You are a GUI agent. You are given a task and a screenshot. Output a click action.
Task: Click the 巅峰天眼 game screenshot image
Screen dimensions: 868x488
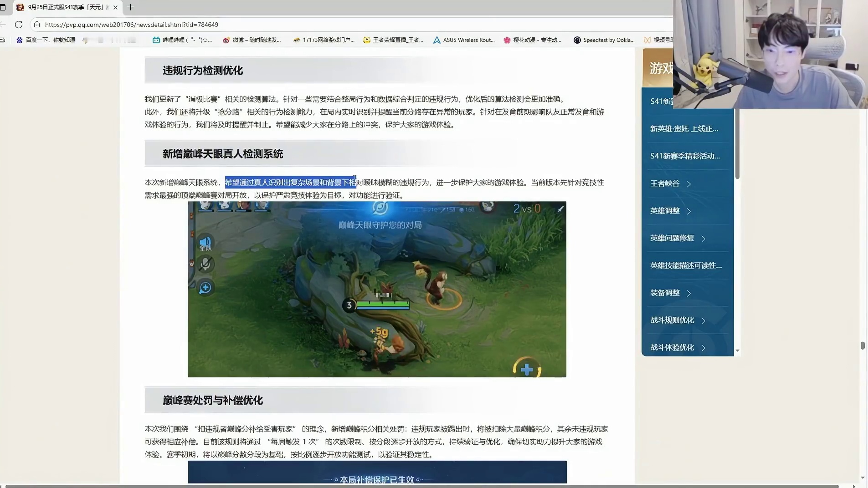(x=377, y=289)
